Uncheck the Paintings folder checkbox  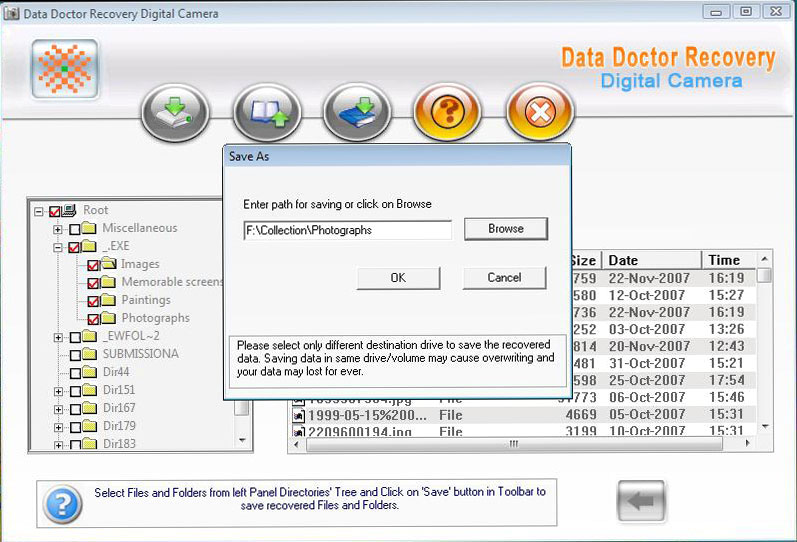click(x=93, y=301)
